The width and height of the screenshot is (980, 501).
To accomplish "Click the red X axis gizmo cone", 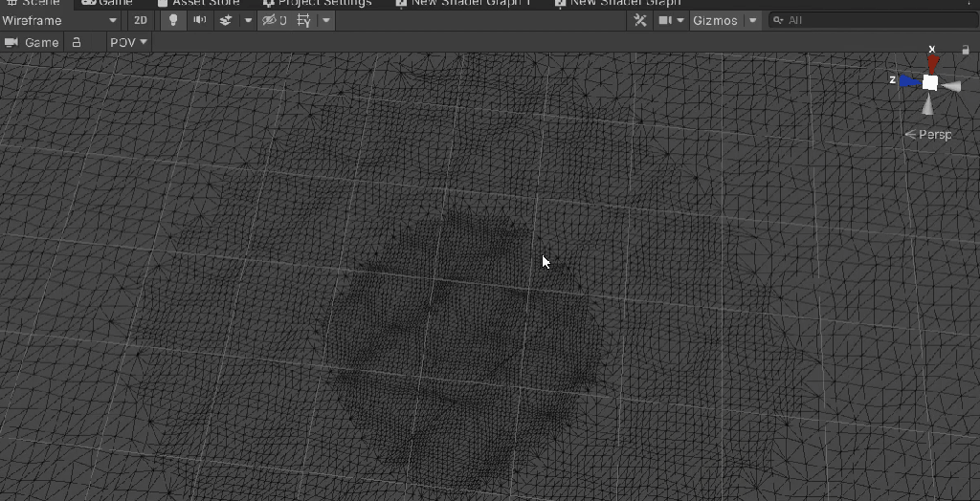I will tap(932, 64).
